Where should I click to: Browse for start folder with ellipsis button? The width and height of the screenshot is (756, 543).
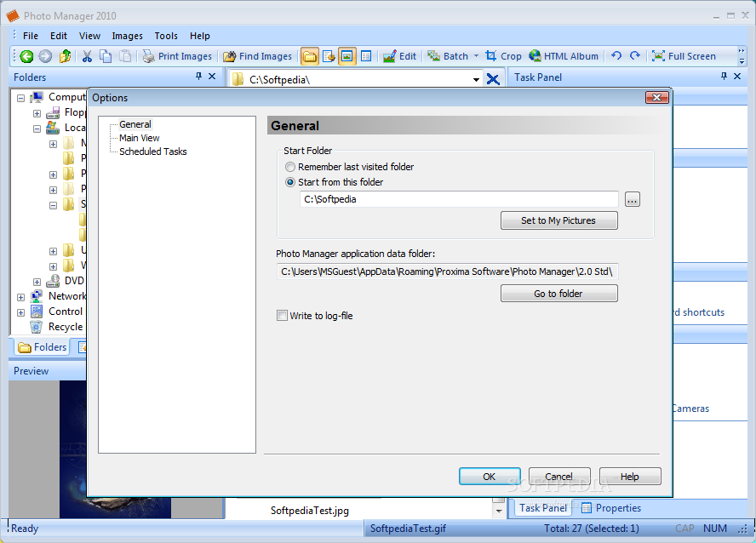tap(632, 199)
